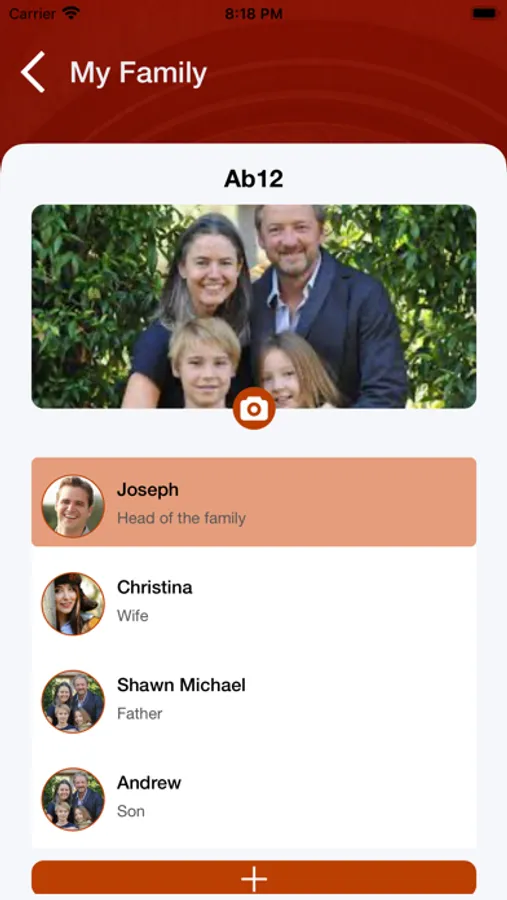Tap the camera icon on family photo
507x900 pixels.
254,409
